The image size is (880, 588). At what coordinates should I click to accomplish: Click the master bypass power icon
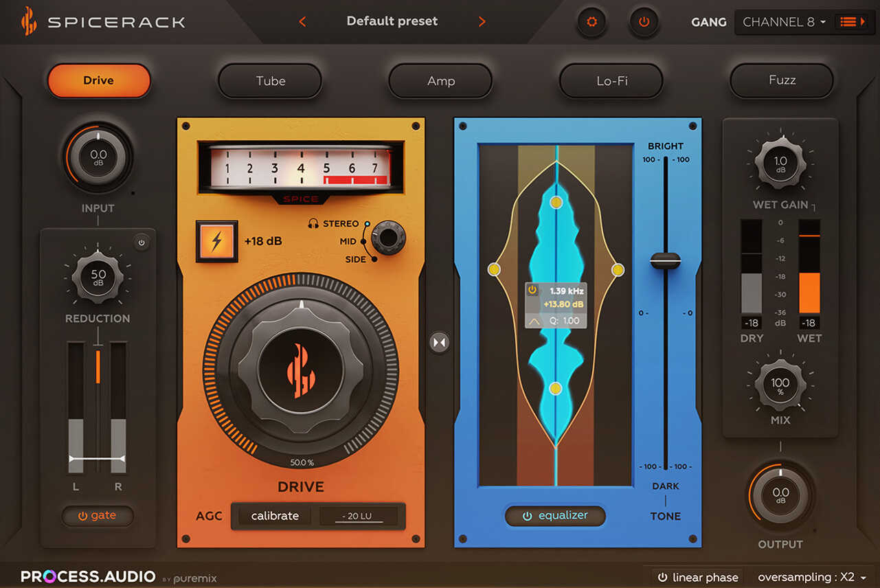644,21
